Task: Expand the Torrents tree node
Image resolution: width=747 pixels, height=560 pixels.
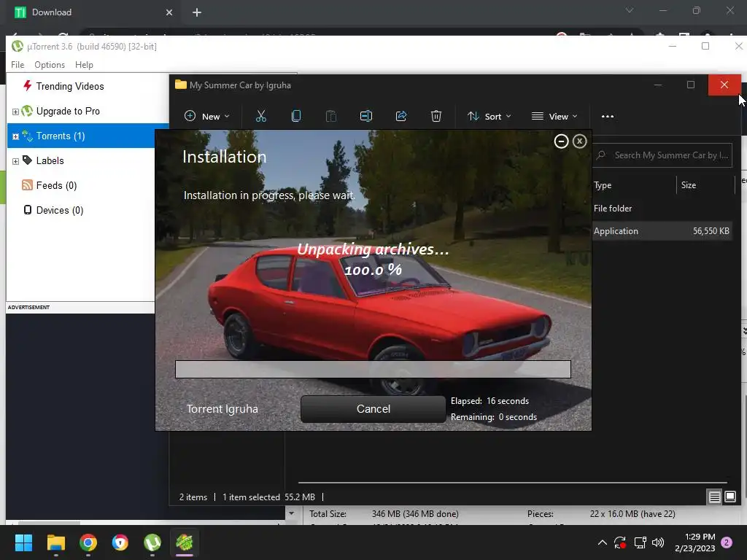Action: (15, 136)
